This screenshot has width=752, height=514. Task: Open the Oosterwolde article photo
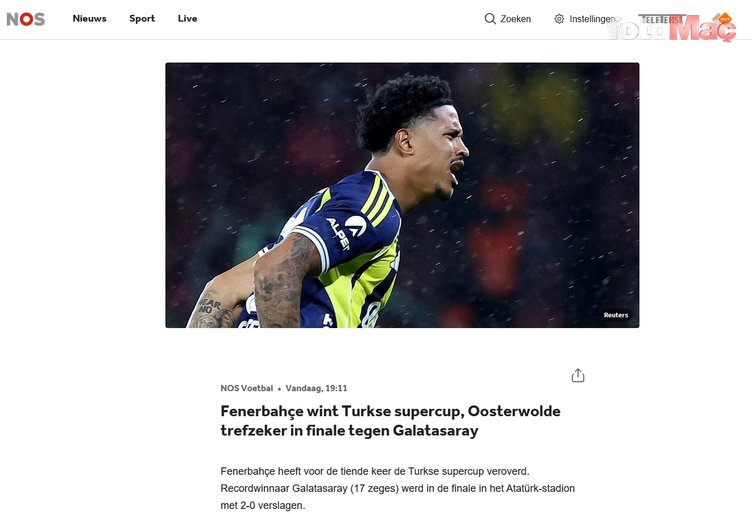tap(402, 195)
